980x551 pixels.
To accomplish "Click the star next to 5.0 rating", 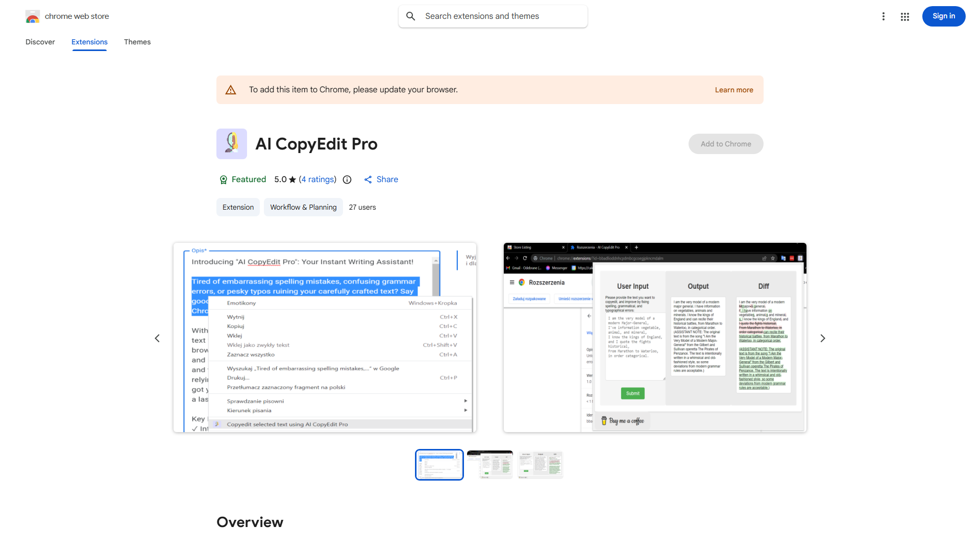I will tap(292, 180).
